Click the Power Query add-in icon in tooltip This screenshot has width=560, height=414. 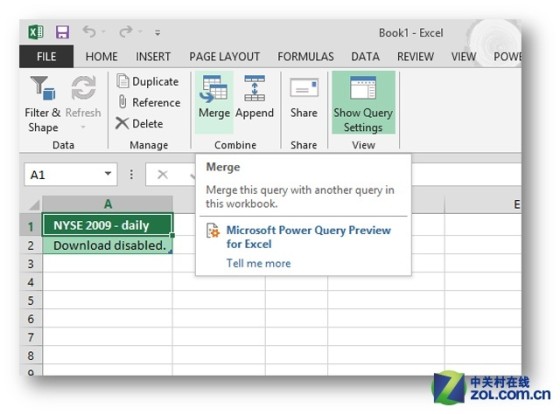(x=213, y=231)
